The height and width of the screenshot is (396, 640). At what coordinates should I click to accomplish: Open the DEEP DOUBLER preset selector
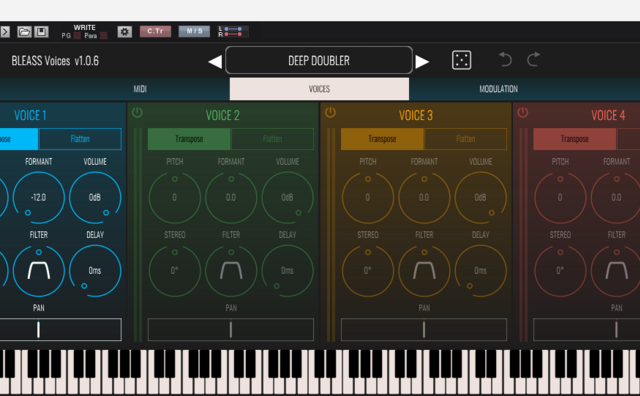pyautogui.click(x=319, y=60)
